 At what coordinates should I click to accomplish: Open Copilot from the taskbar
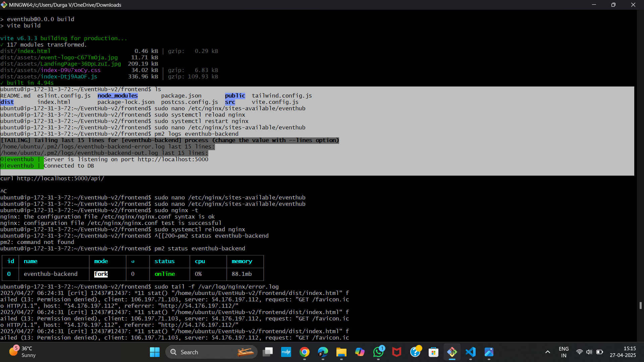click(x=360, y=352)
